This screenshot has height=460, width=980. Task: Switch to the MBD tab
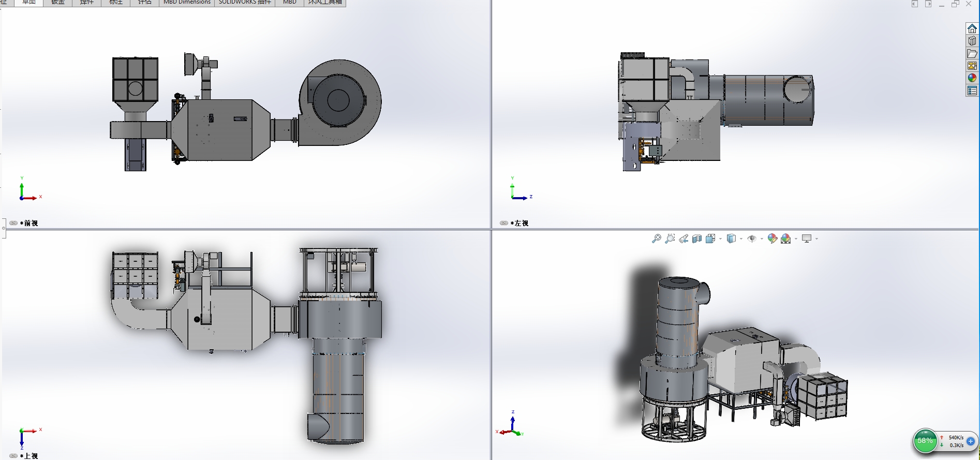pyautogui.click(x=289, y=3)
